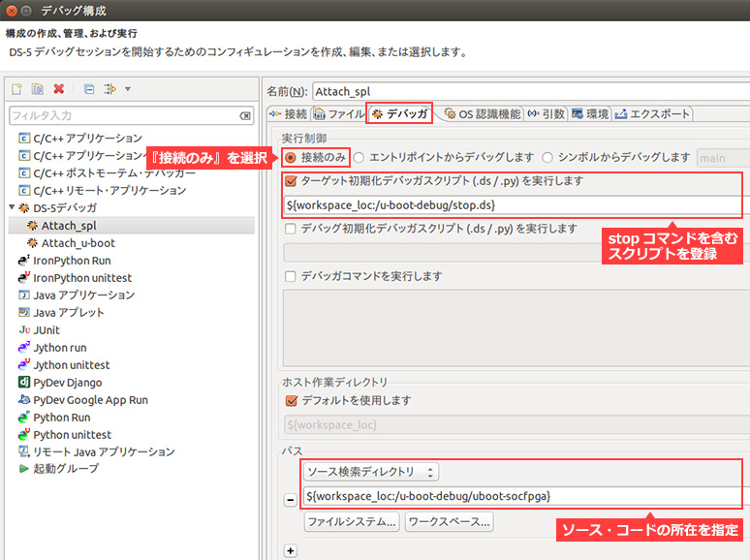Open the OS 認識機能 tab
750x560 pixels.
click(482, 113)
